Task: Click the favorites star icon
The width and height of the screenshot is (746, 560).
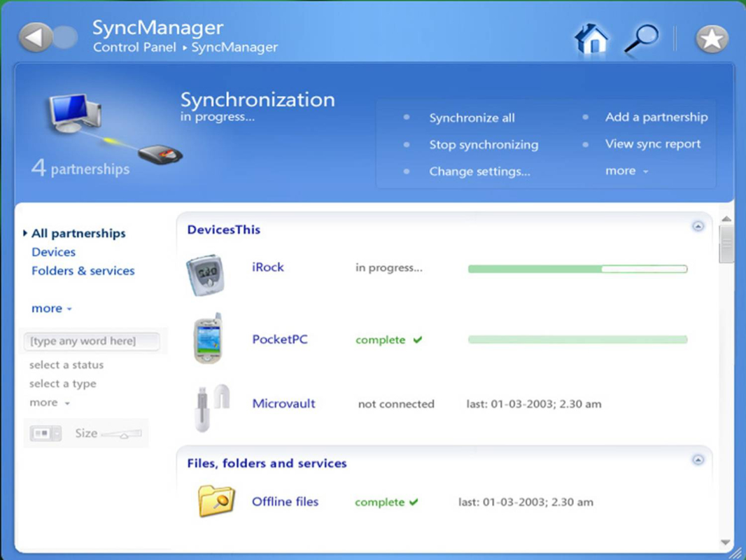Action: click(712, 38)
